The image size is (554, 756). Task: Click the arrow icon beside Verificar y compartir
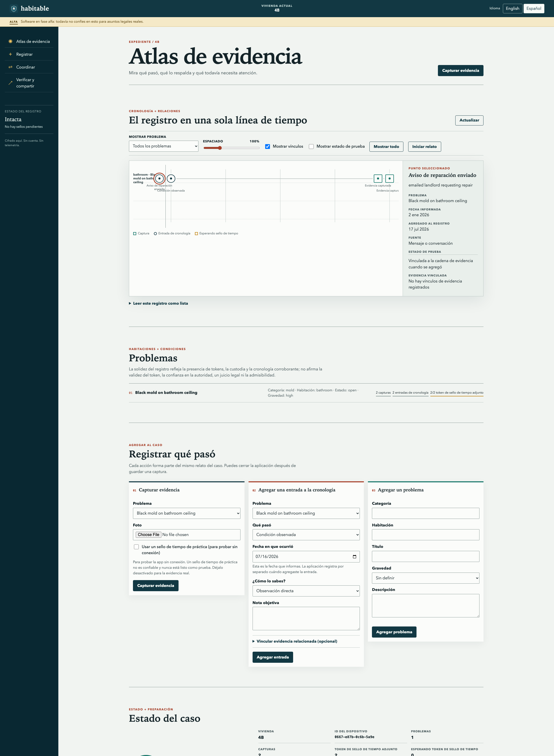[10, 83]
